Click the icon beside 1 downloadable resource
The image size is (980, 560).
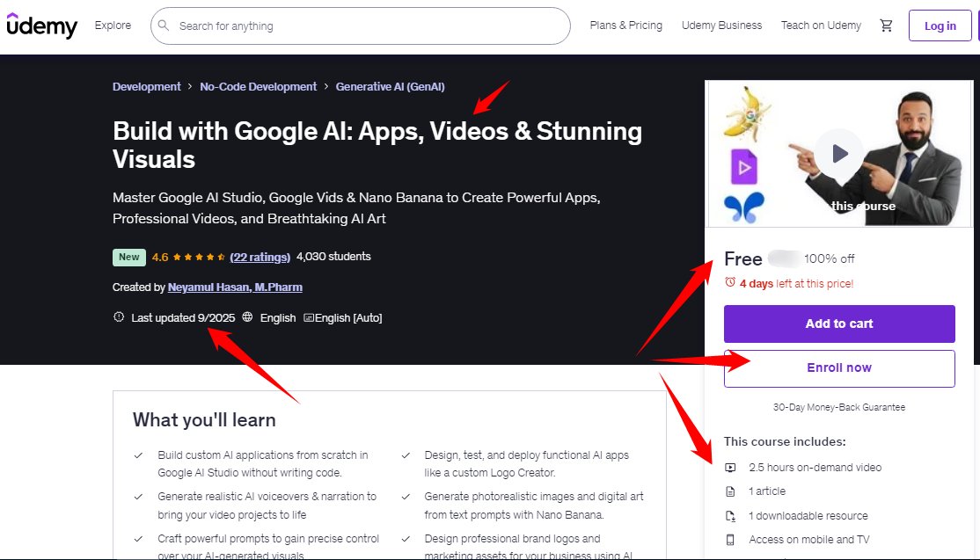pos(730,516)
